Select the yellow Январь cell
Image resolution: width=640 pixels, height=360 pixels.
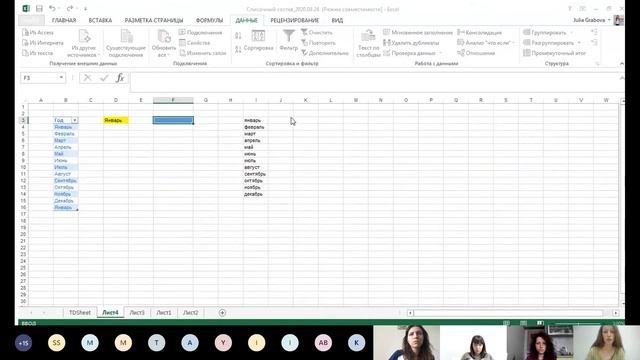point(116,120)
